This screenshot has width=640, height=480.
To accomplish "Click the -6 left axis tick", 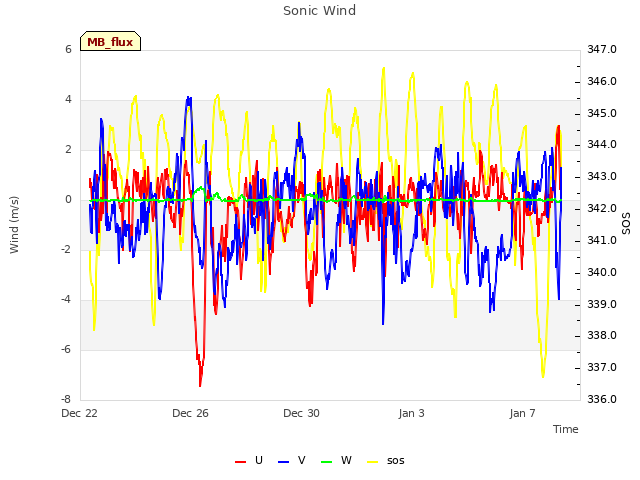I will pos(66,349).
